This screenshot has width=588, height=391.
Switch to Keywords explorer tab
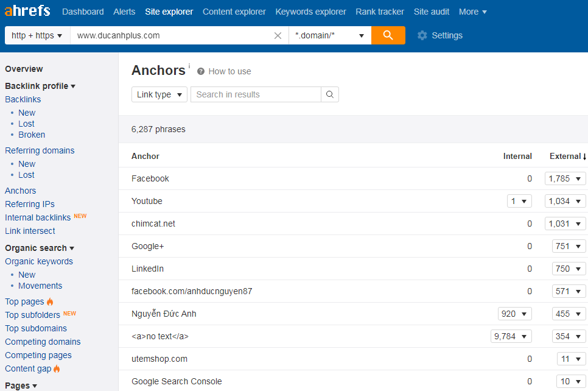pos(310,12)
